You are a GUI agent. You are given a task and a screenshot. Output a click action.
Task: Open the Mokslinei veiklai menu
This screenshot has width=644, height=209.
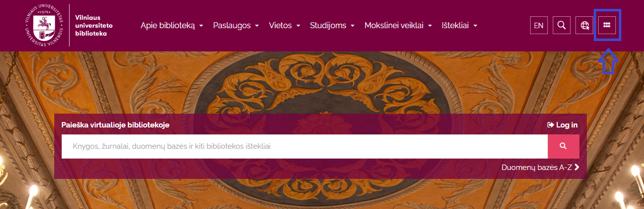398,26
